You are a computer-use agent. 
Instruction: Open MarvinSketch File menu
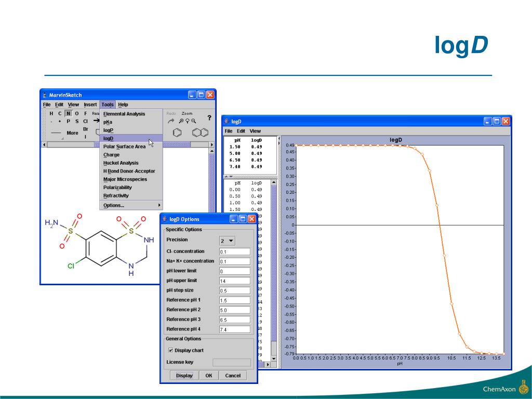pyautogui.click(x=47, y=104)
